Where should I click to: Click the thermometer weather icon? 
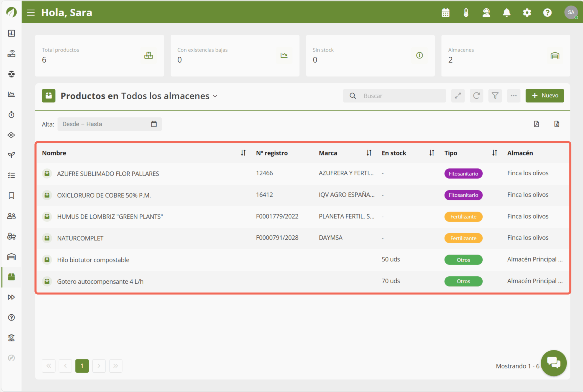click(466, 13)
